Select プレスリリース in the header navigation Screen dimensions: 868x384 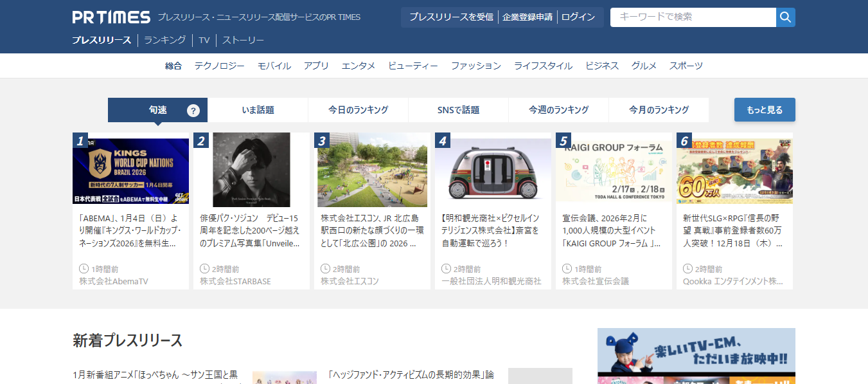pyautogui.click(x=102, y=40)
